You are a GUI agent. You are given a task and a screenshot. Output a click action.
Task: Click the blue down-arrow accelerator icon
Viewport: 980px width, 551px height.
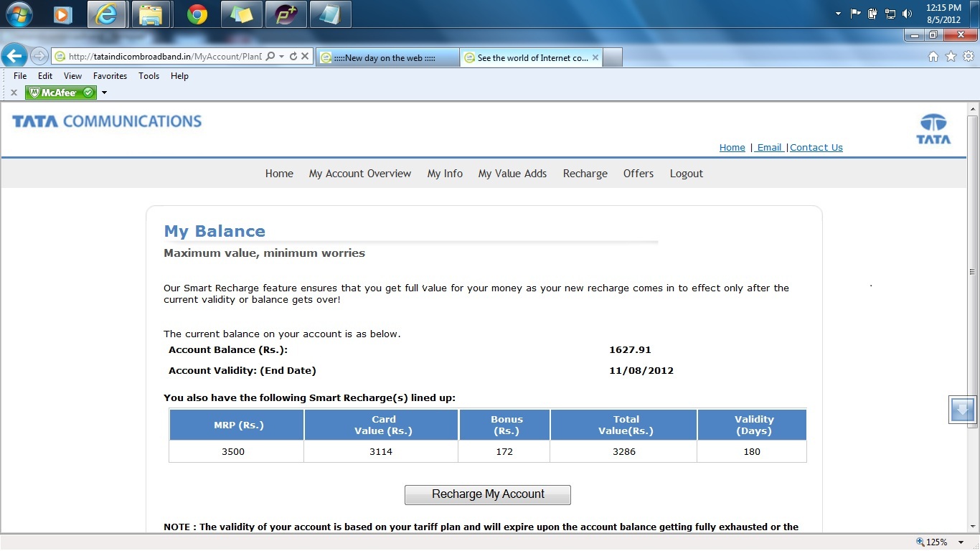pos(962,410)
